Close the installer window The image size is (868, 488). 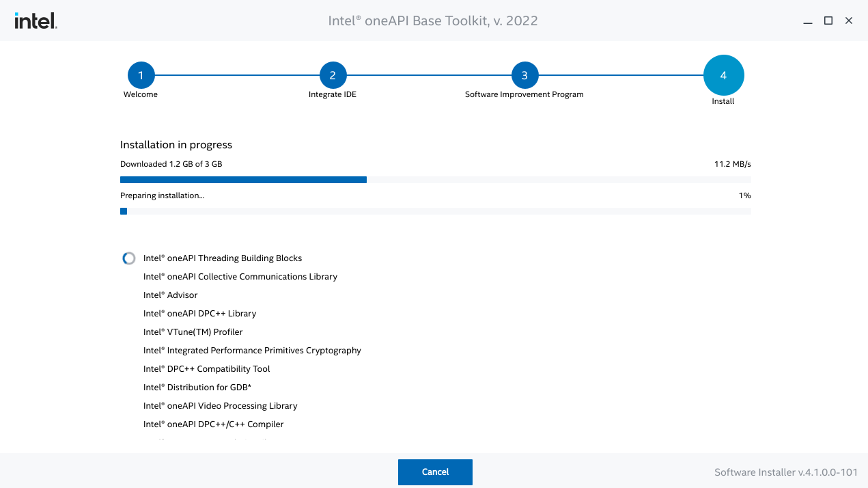[x=849, y=21]
